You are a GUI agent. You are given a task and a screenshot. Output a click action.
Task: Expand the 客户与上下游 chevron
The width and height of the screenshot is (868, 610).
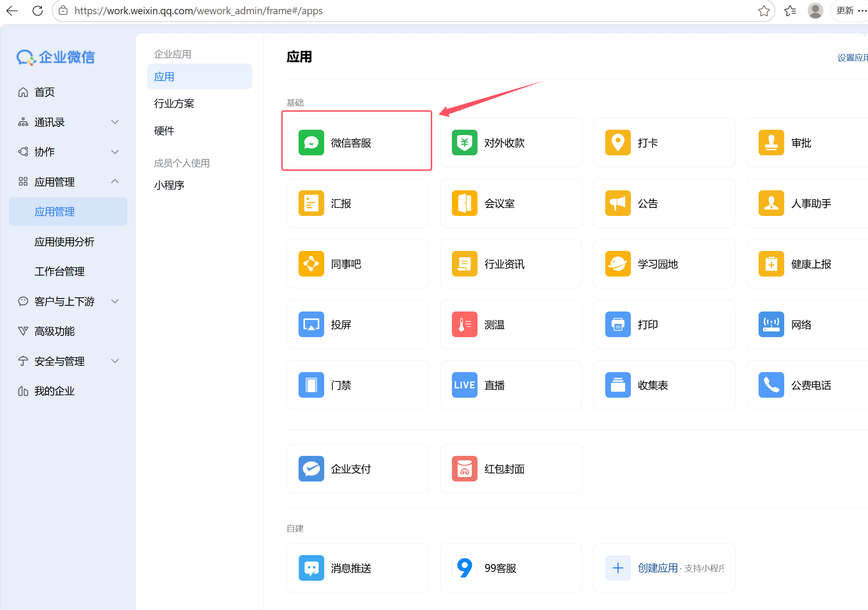coord(115,301)
